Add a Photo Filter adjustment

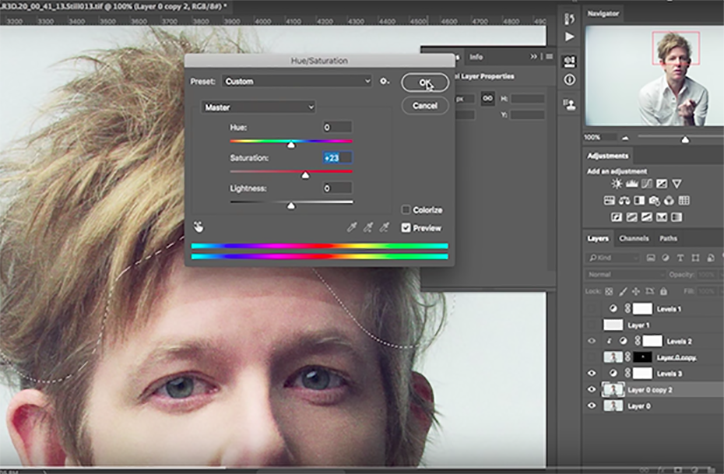[654, 200]
